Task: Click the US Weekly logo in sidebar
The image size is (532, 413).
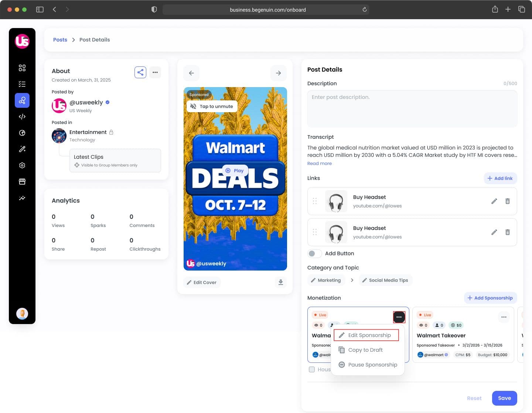Action: (x=22, y=41)
